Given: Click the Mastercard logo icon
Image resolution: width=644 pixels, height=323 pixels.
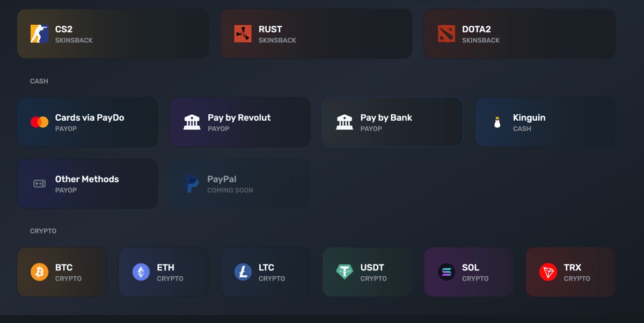Looking at the screenshot, I should [39, 122].
